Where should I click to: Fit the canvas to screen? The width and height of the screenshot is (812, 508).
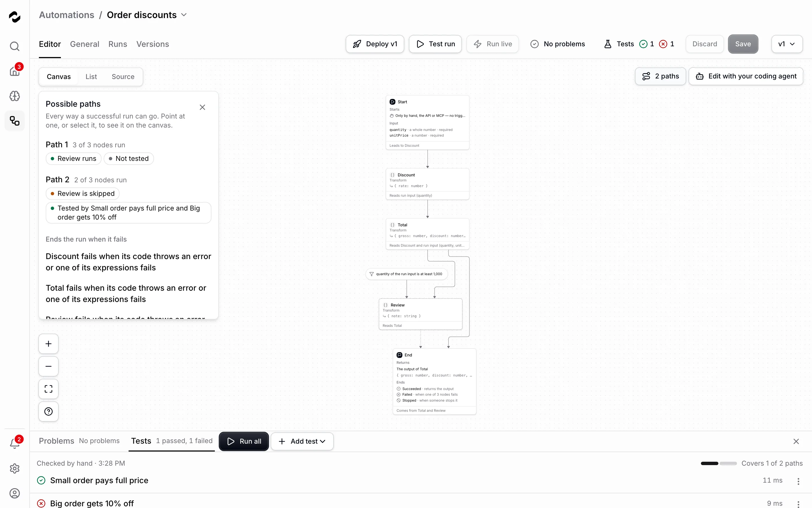48,389
